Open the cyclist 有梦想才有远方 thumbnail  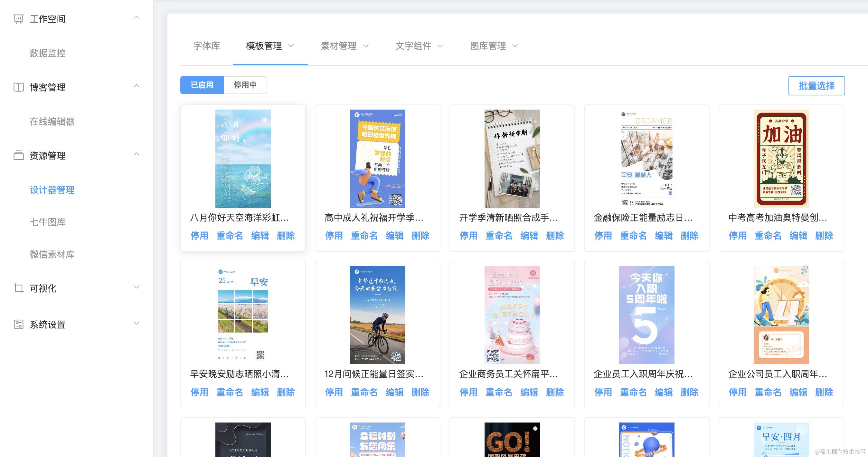[x=377, y=315]
